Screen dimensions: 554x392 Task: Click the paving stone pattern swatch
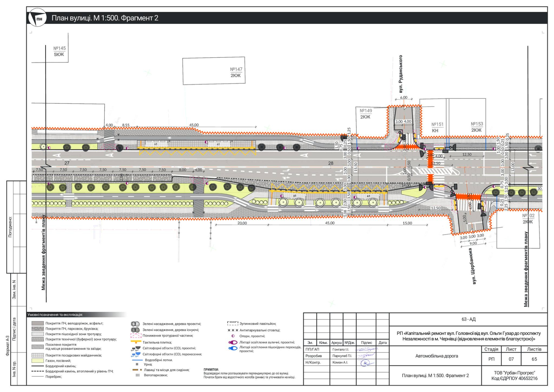pos(37,329)
